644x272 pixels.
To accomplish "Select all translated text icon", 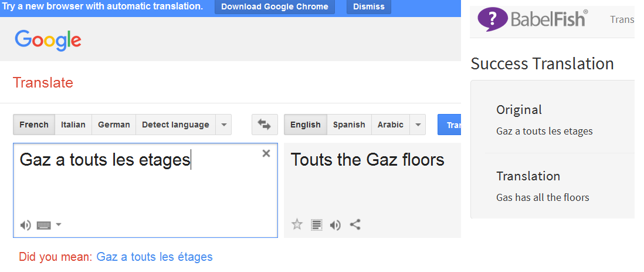I will [316, 224].
